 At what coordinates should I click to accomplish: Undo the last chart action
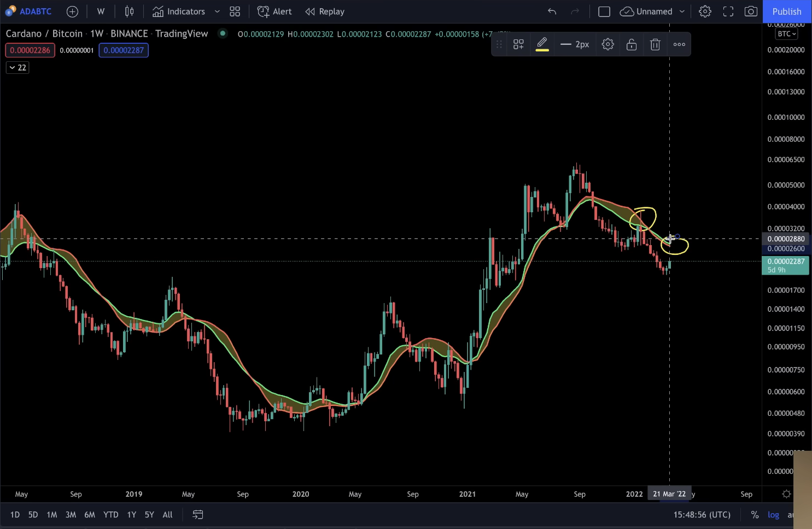coord(552,11)
